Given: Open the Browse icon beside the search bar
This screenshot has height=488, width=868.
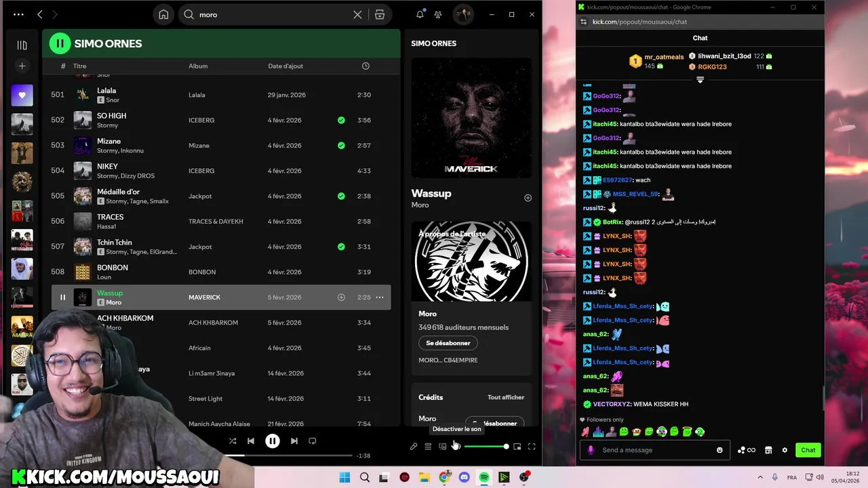Looking at the screenshot, I should pyautogui.click(x=380, y=15).
